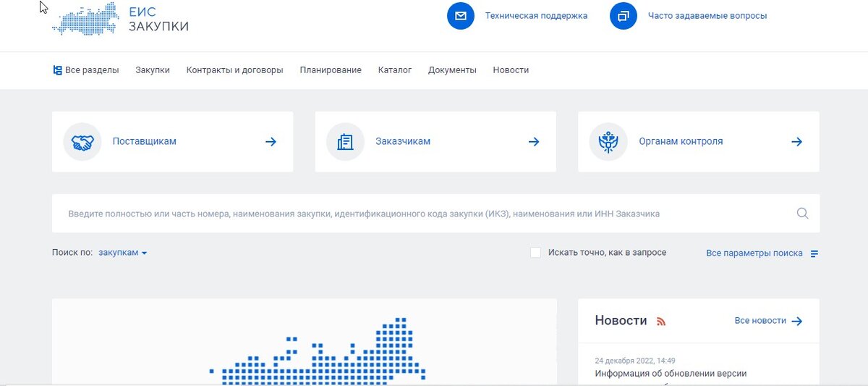The height and width of the screenshot is (386, 868).
Task: Click the EIS Zakupki logo
Action: tap(121, 20)
